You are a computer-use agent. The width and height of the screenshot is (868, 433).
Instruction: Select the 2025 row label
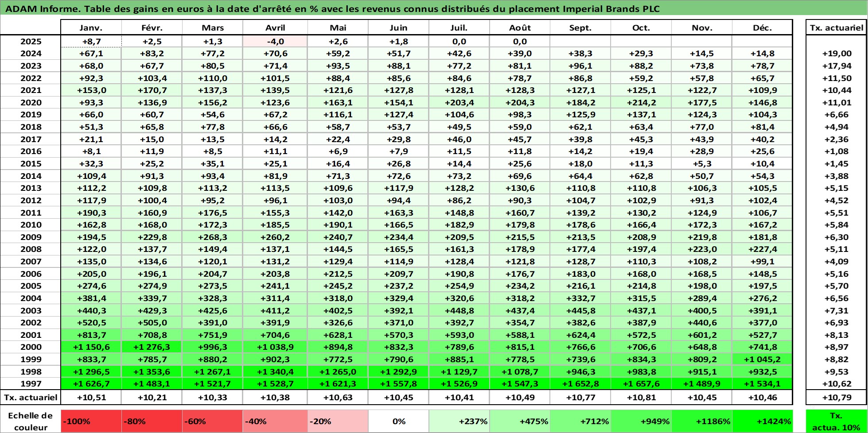(x=31, y=42)
